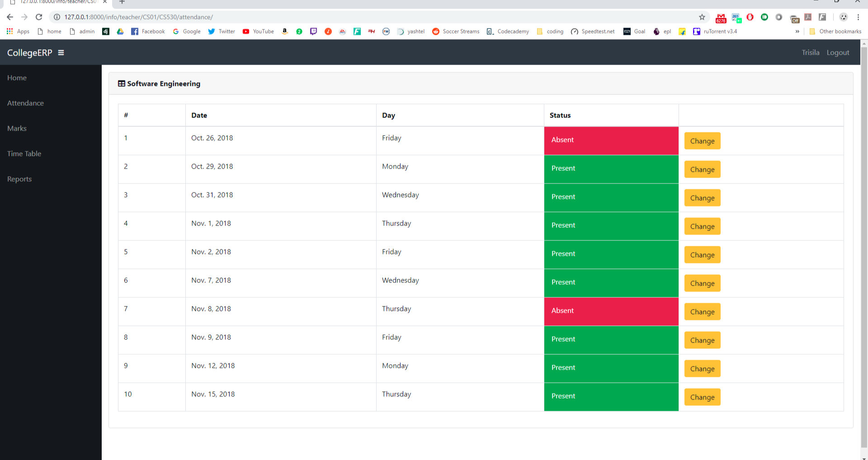Reload the attendance page
Image resolution: width=868 pixels, height=460 pixels.
click(39, 17)
